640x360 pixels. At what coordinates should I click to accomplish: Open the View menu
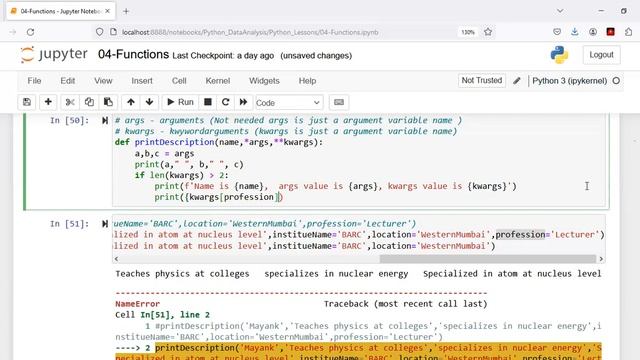[103, 81]
